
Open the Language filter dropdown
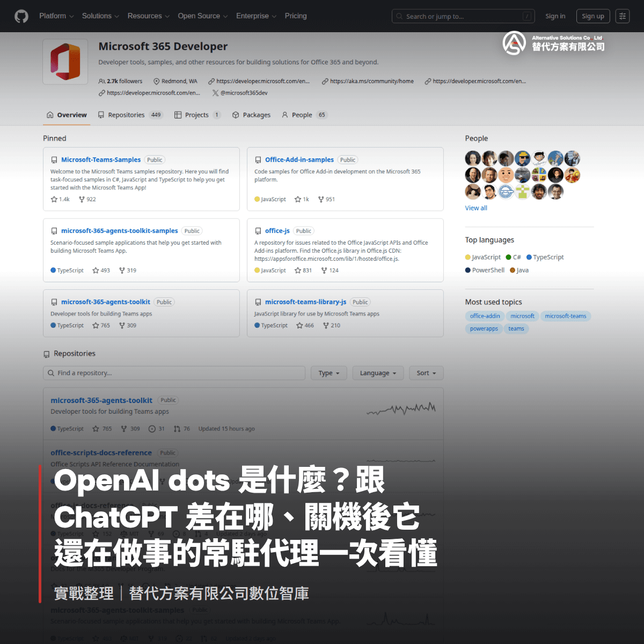(378, 373)
